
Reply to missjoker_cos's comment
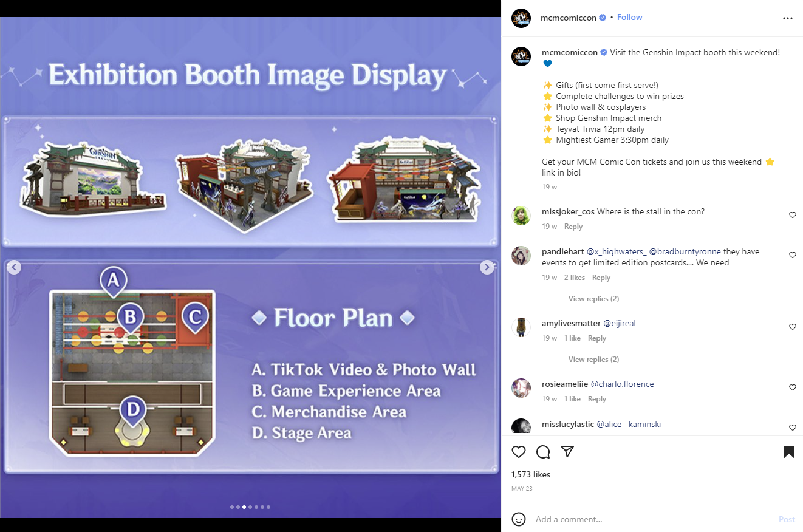click(573, 227)
